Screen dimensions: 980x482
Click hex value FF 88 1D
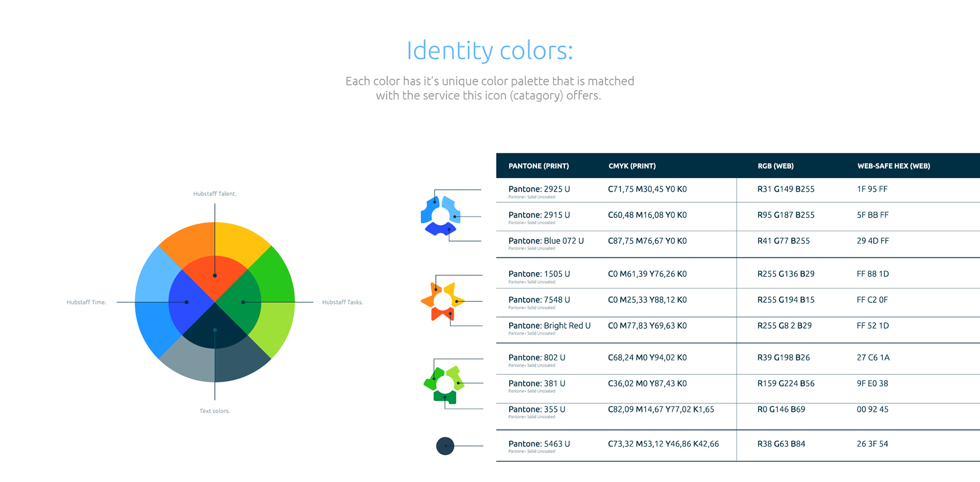tap(873, 274)
